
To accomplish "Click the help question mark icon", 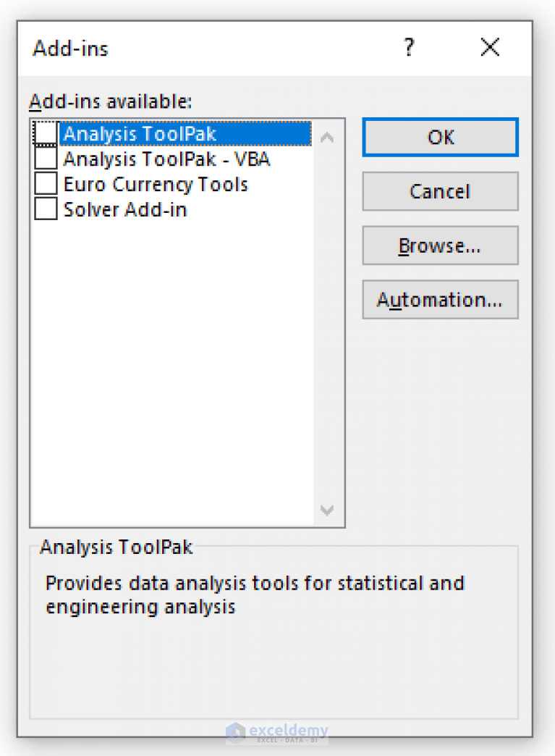I will 410,48.
